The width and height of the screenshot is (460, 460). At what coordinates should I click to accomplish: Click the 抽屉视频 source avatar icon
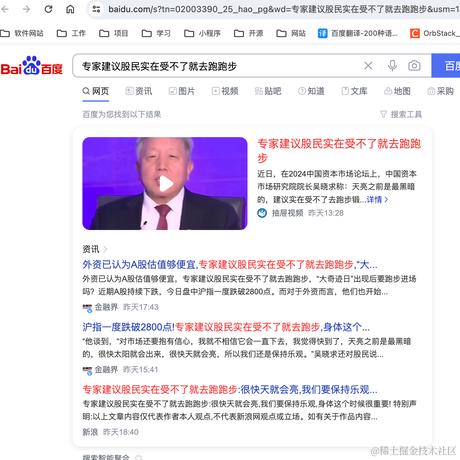[x=262, y=213]
